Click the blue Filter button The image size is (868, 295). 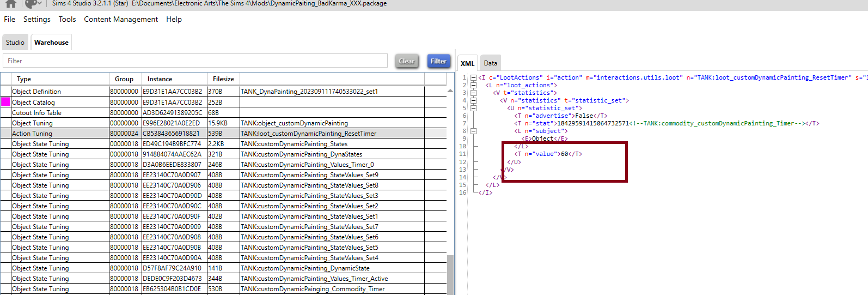439,61
